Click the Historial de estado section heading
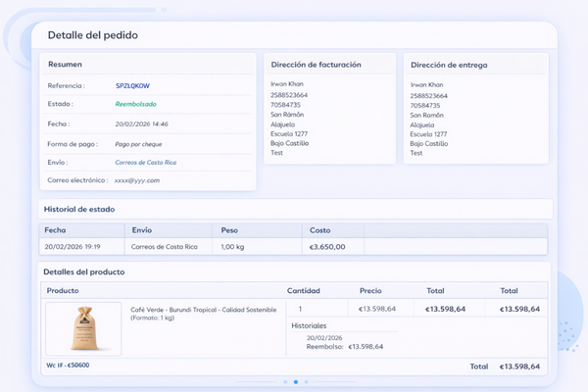This screenshot has height=392, width=588. tap(79, 210)
